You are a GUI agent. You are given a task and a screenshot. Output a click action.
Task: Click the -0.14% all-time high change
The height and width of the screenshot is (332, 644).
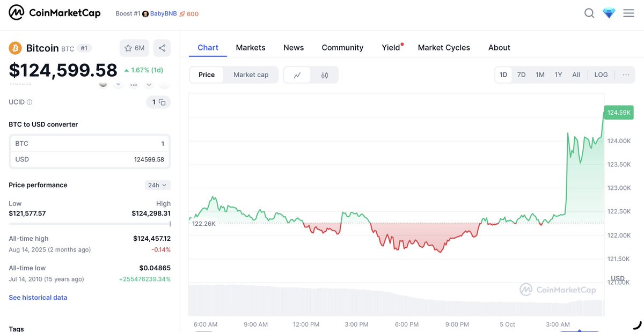coord(162,249)
